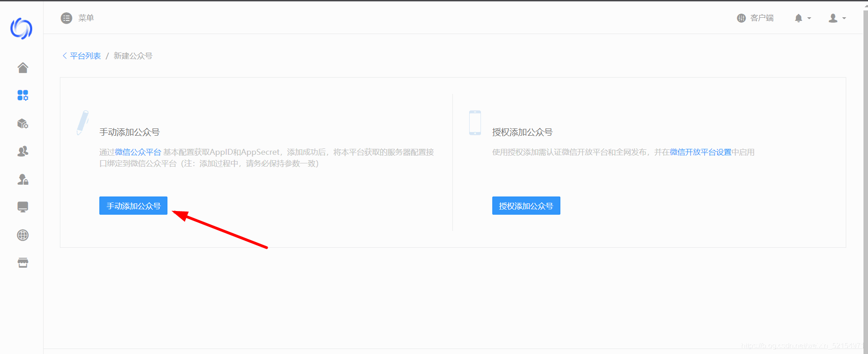Viewport: 868px width, 354px height.
Task: Click the monitor screen icon in sidebar
Action: (x=23, y=207)
